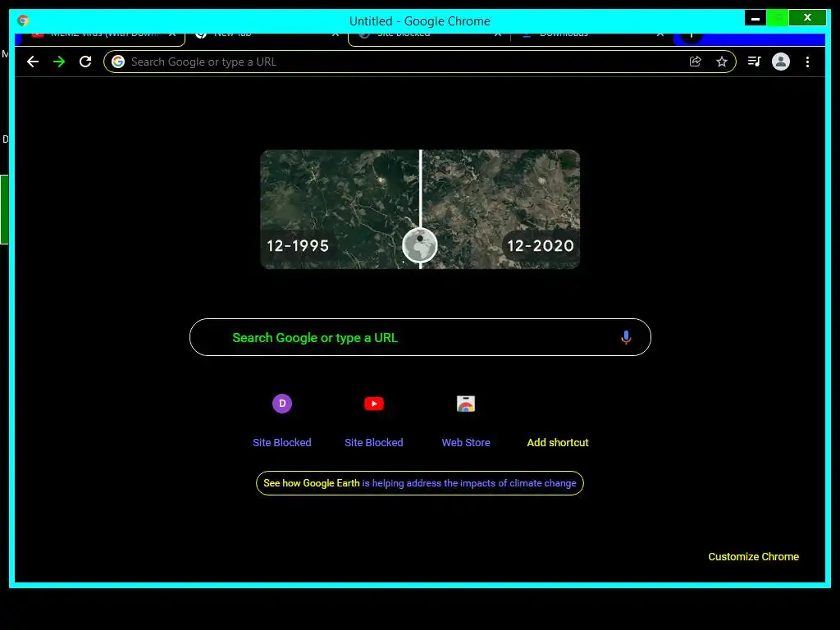The width and height of the screenshot is (840, 630).
Task: Click the Add shortcut button
Action: click(x=558, y=442)
